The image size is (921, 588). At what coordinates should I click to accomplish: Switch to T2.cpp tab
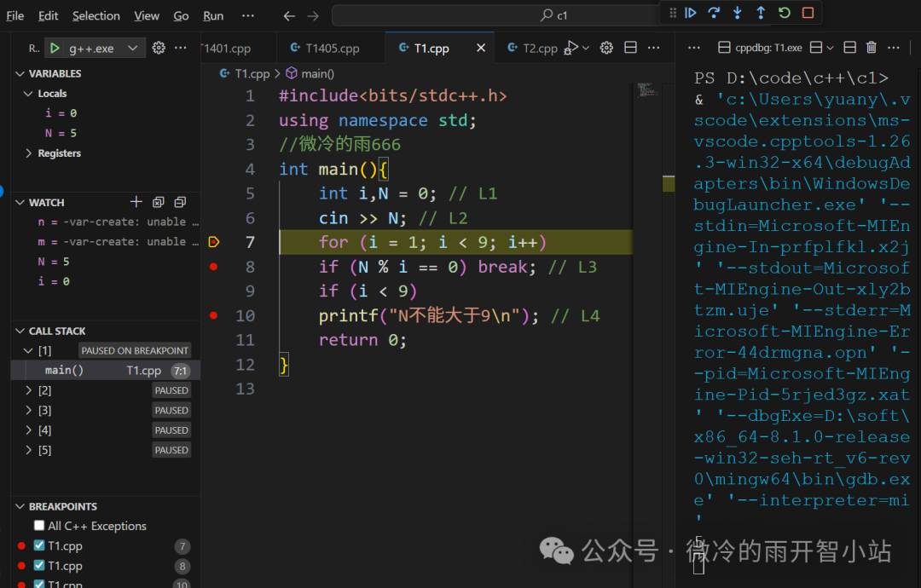(533, 48)
